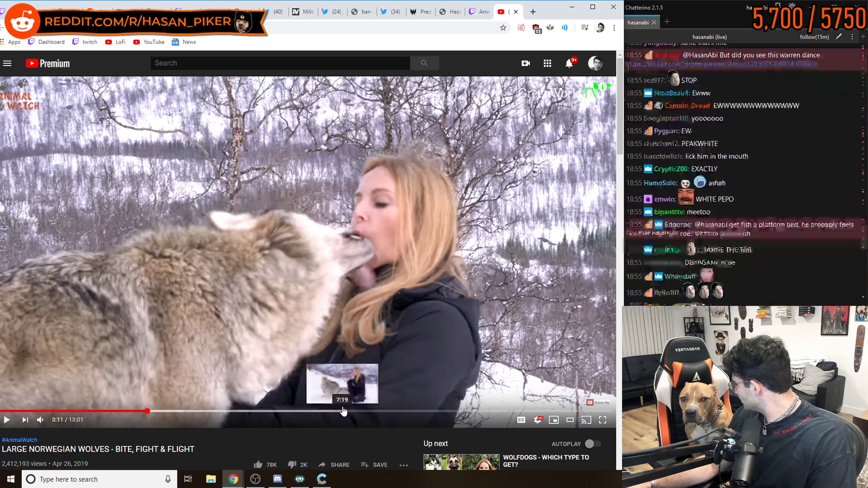Cast the video with Play on TV
868x488 pixels.
tap(586, 420)
